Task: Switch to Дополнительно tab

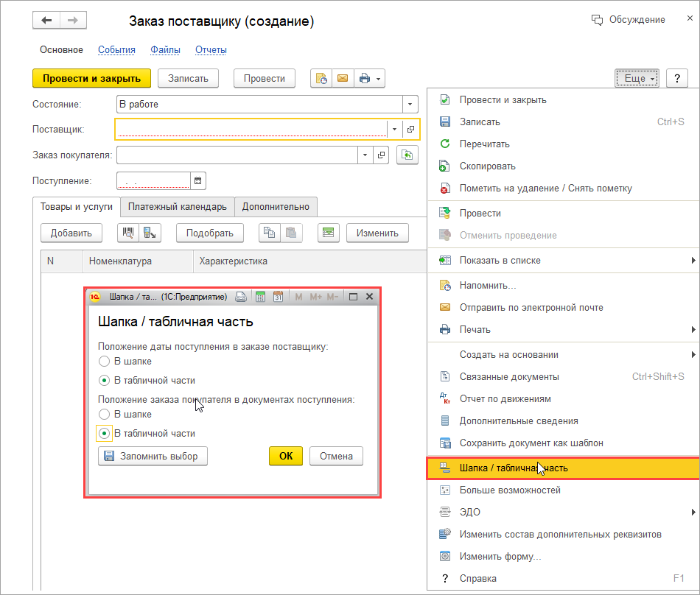Action: [x=276, y=207]
